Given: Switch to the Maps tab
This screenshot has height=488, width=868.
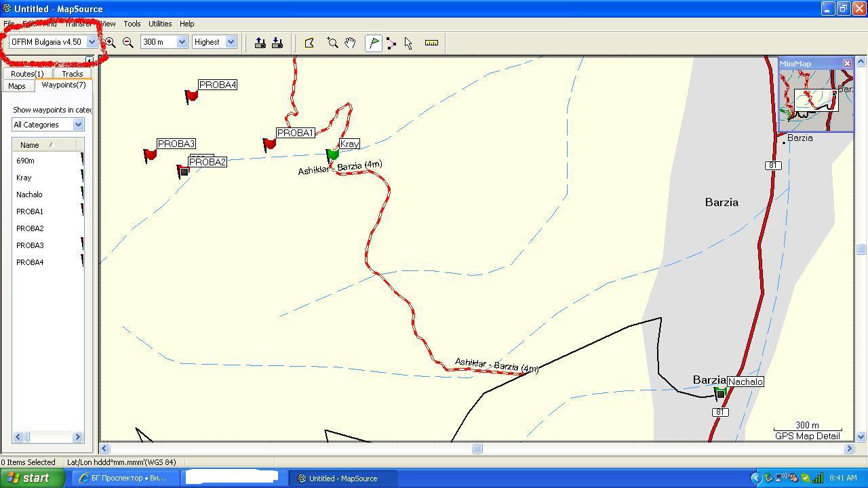Looking at the screenshot, I should pyautogui.click(x=17, y=86).
